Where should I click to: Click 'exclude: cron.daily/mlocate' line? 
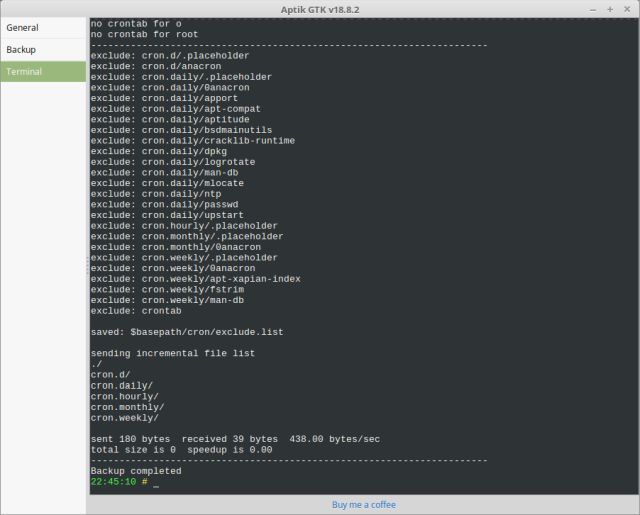click(x=167, y=183)
